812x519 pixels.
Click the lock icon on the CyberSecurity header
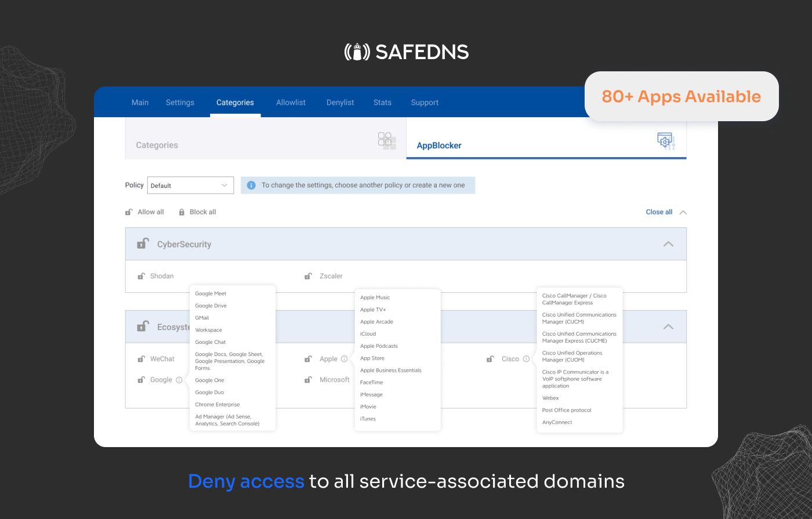coord(143,244)
